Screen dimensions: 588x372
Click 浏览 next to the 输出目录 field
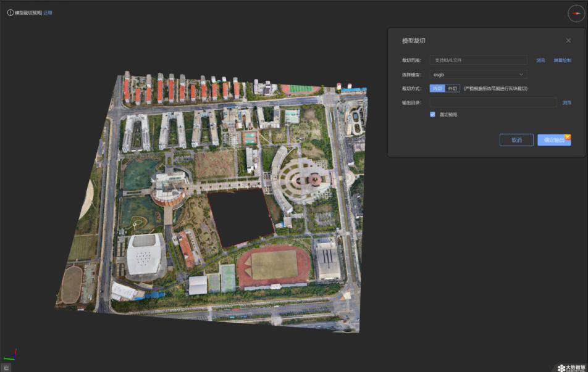566,102
